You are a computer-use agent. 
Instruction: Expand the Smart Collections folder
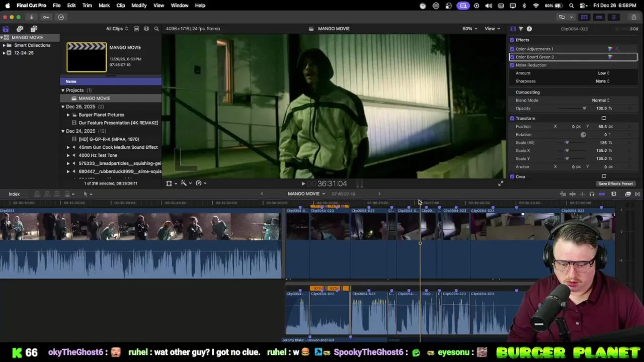tap(4, 45)
